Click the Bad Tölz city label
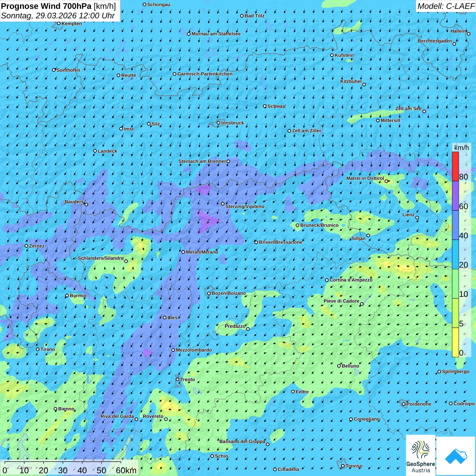This screenshot has height=476, width=476. click(x=255, y=16)
